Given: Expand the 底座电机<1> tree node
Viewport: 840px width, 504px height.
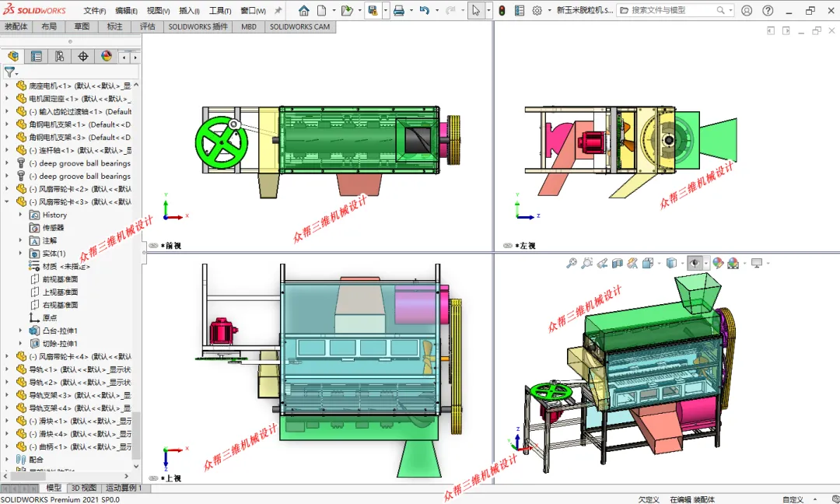Looking at the screenshot, I should coord(6,85).
